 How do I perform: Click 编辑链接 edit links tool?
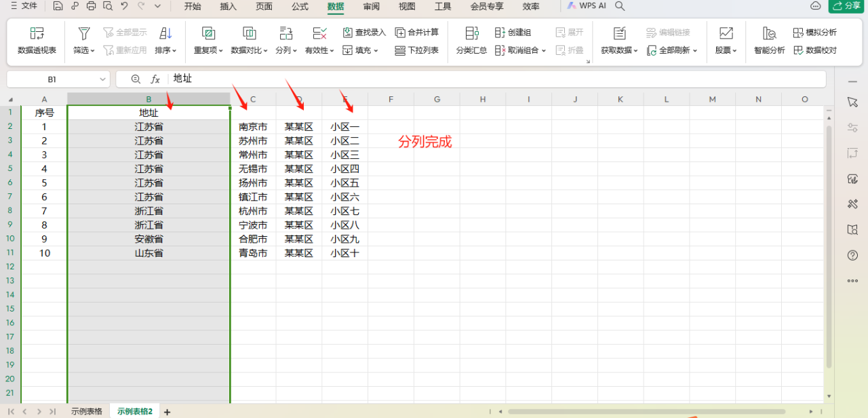(x=669, y=33)
